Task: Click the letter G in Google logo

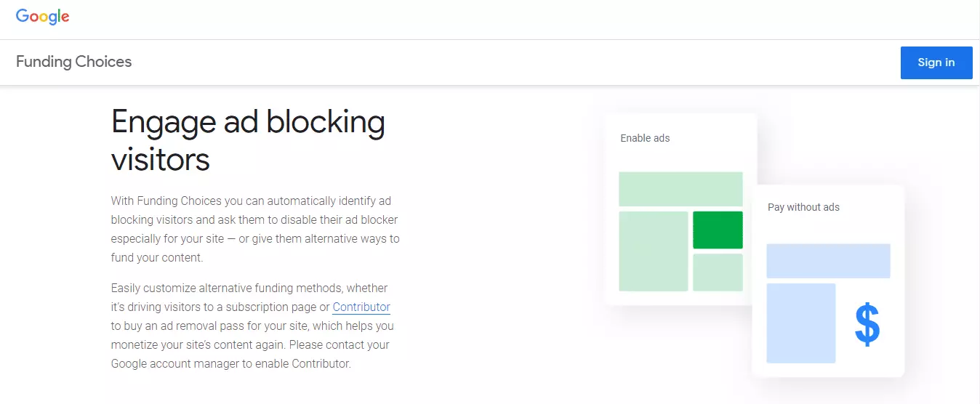Action: (x=23, y=17)
